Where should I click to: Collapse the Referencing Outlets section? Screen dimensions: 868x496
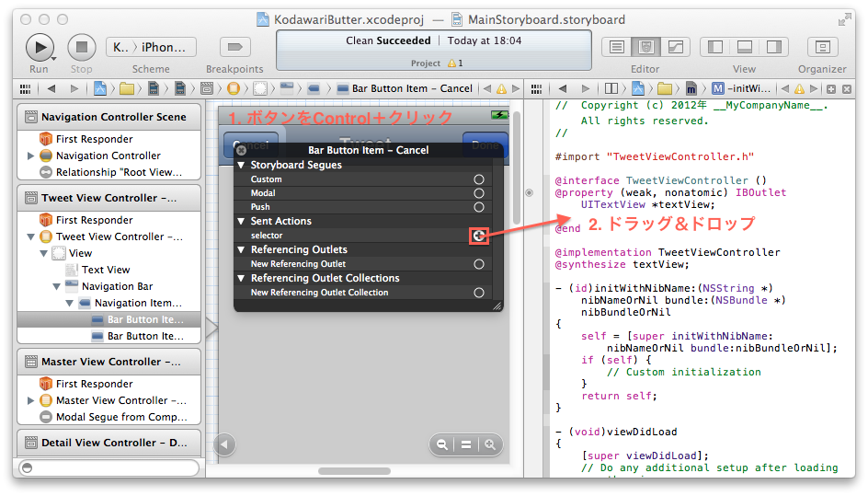pyautogui.click(x=241, y=250)
